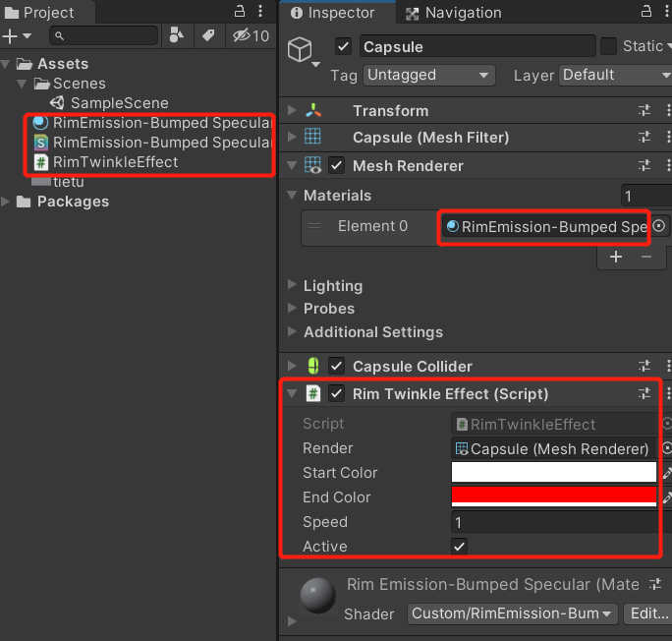Uncheck the Active checkbox in Rim Twinkle Effect
672x641 pixels.
tap(459, 547)
